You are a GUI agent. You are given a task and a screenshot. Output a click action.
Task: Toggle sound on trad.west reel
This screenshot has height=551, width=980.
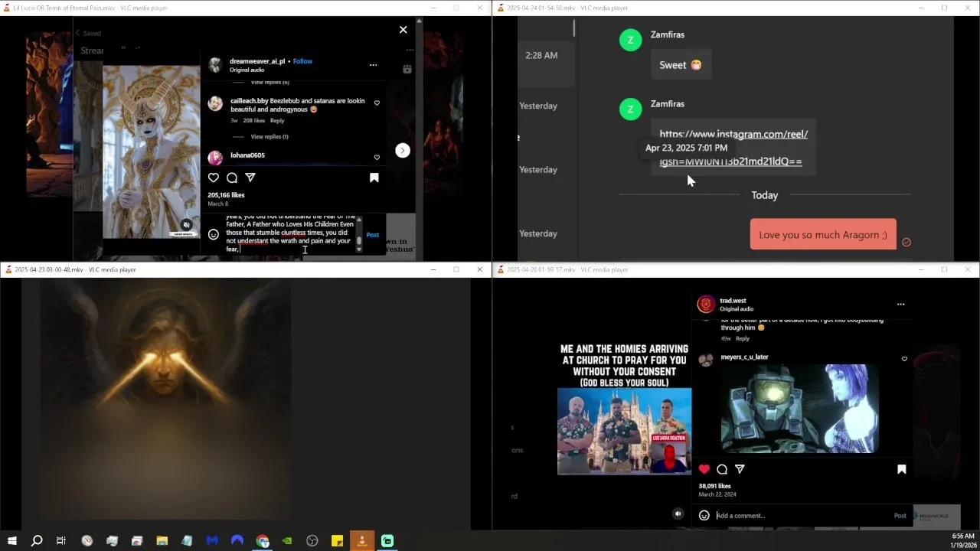click(x=678, y=514)
